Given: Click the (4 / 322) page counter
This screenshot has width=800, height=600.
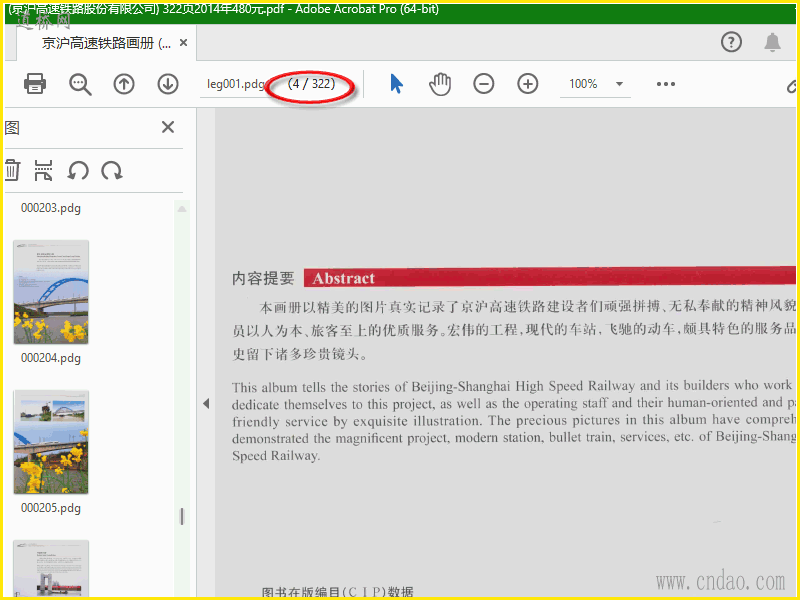Looking at the screenshot, I should point(311,84).
